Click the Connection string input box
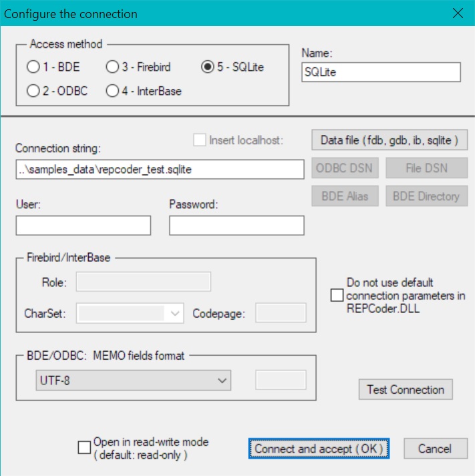 (160, 170)
